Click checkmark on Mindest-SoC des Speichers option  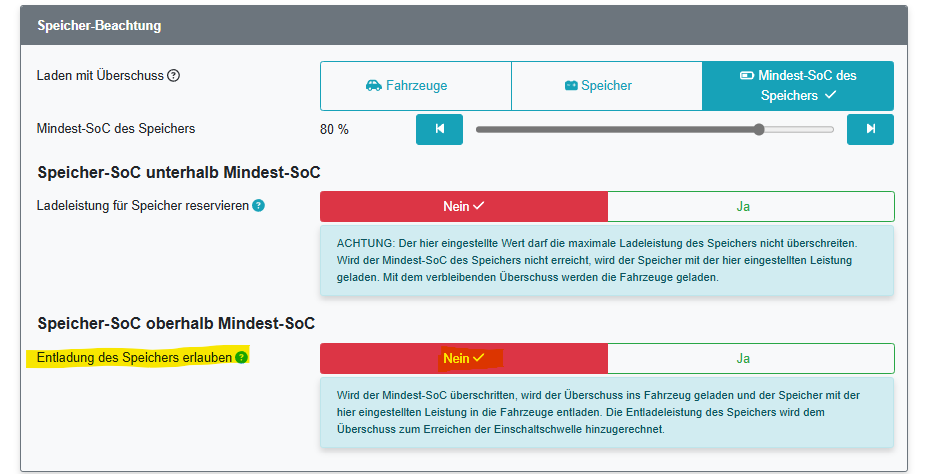point(829,96)
